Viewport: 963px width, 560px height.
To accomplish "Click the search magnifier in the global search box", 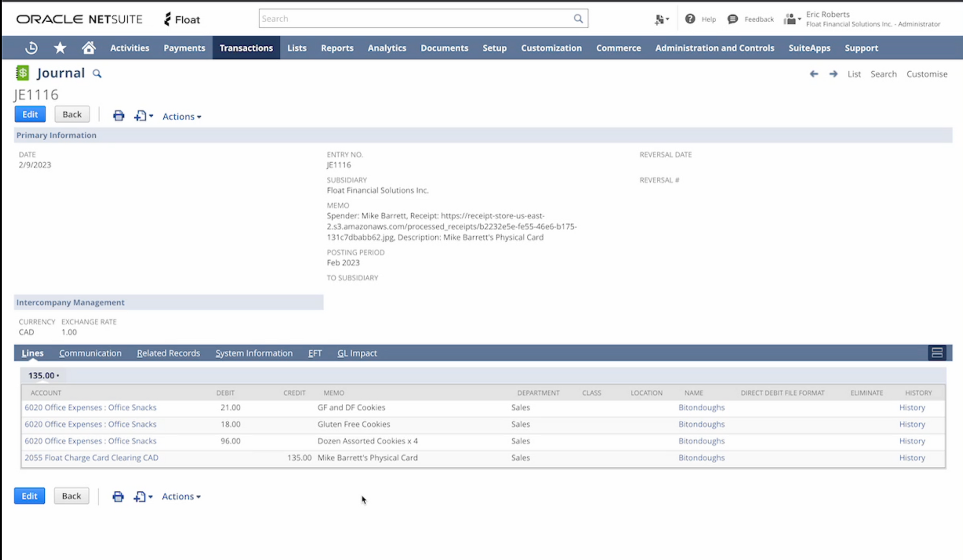I will 578,18.
